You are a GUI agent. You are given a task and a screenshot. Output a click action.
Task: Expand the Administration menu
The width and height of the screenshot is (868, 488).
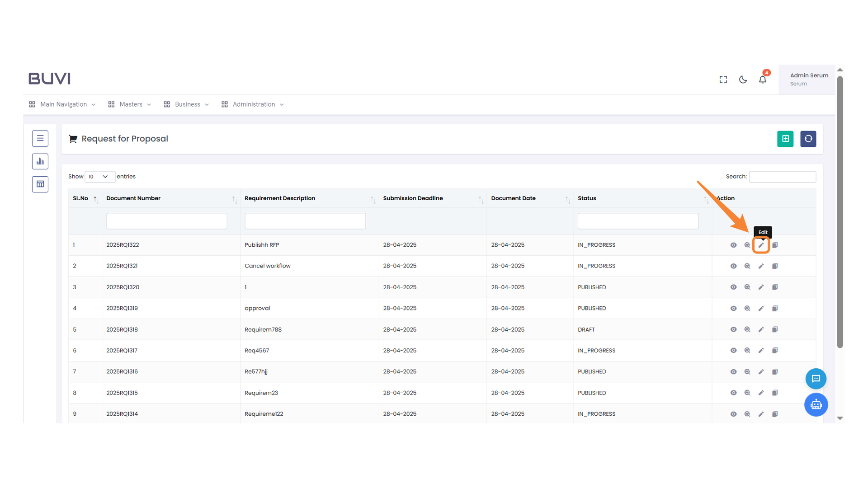(253, 104)
